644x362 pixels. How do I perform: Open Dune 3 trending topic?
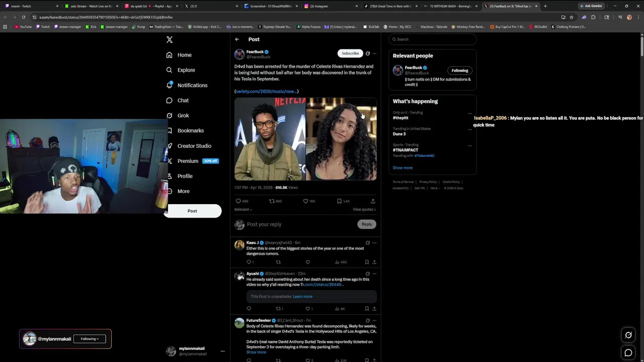coord(399,134)
